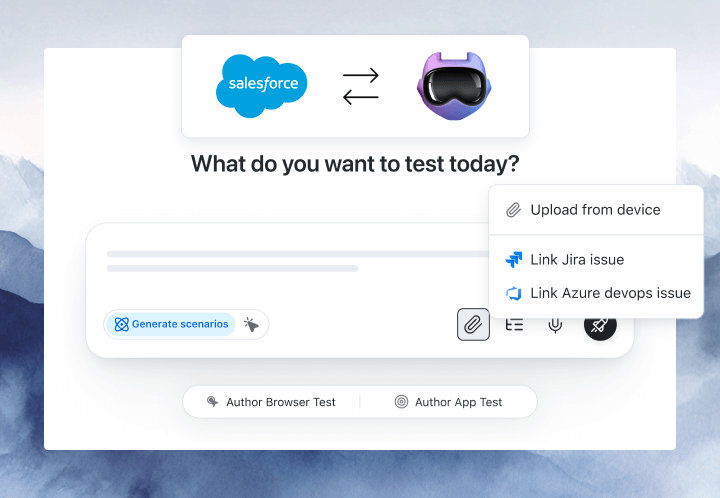The width and height of the screenshot is (720, 498).
Task: Select the Generate scenarios pill
Action: (171, 325)
